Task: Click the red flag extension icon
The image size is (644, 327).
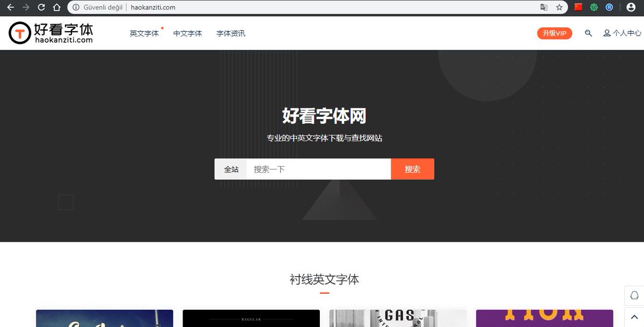Action: [578, 8]
